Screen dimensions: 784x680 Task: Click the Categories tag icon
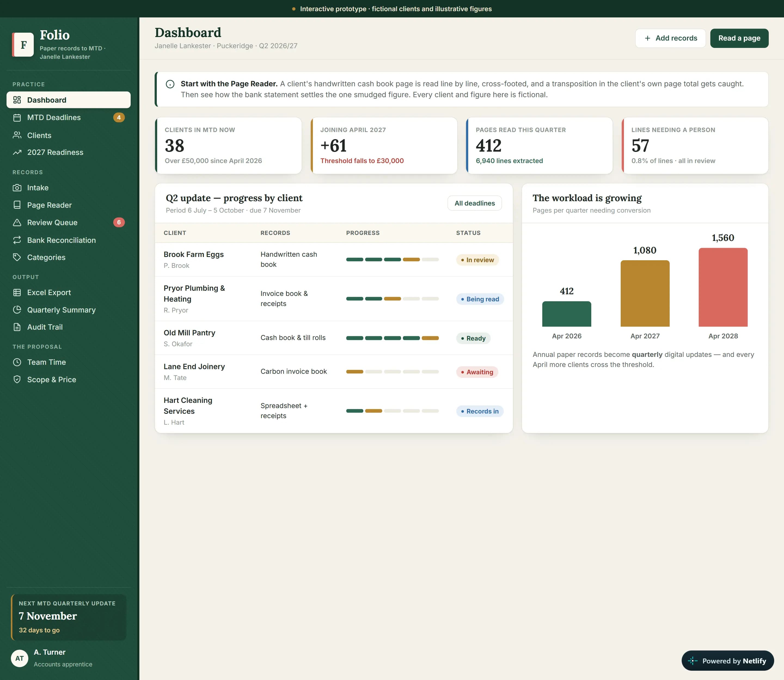[17, 257]
